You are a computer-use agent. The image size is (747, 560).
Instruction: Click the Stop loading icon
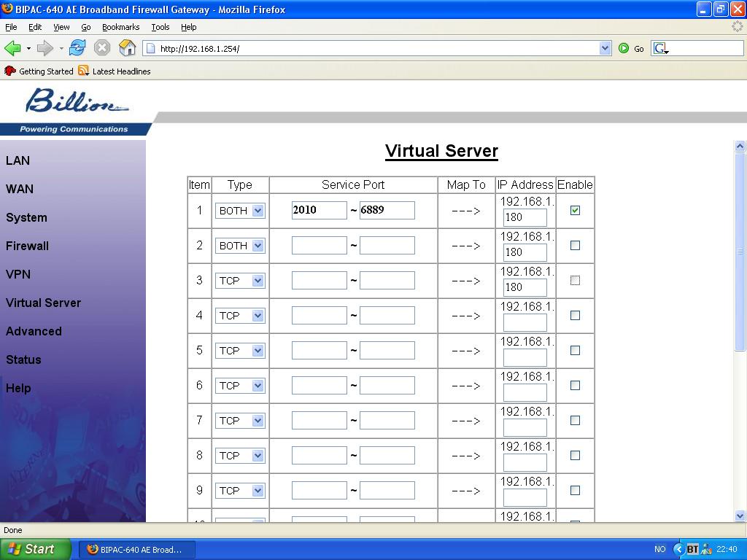coord(102,48)
